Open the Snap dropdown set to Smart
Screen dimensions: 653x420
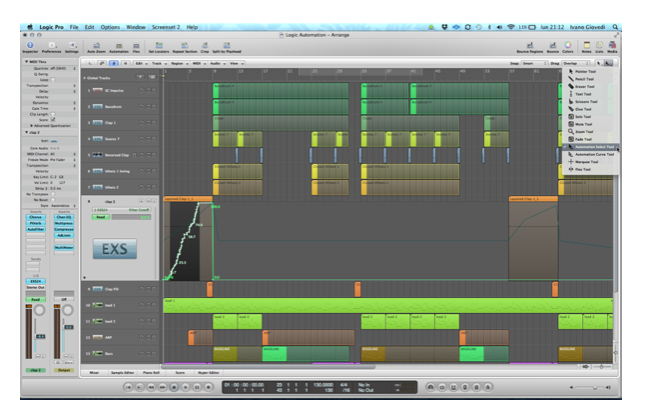534,63
